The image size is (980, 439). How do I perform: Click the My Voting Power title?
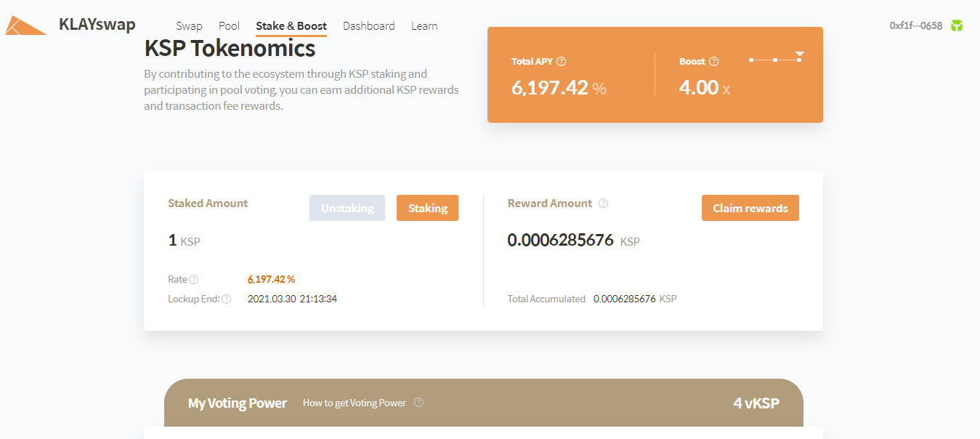click(x=238, y=403)
